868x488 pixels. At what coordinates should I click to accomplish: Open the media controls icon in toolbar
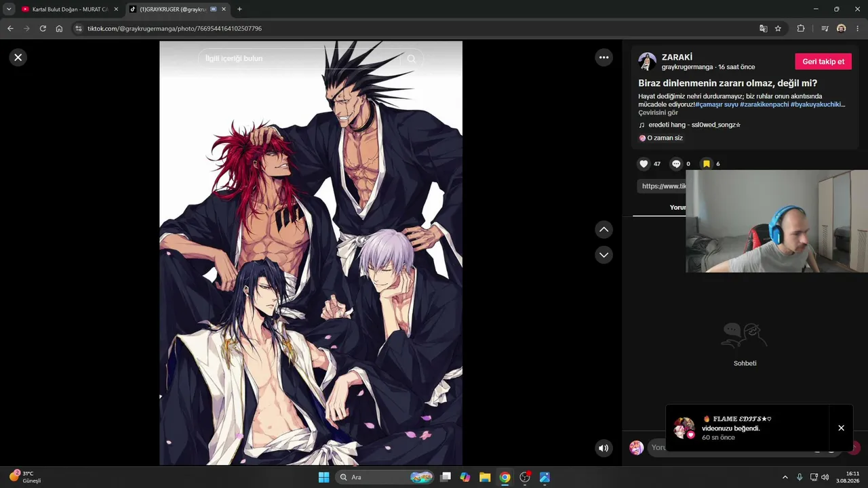(825, 28)
